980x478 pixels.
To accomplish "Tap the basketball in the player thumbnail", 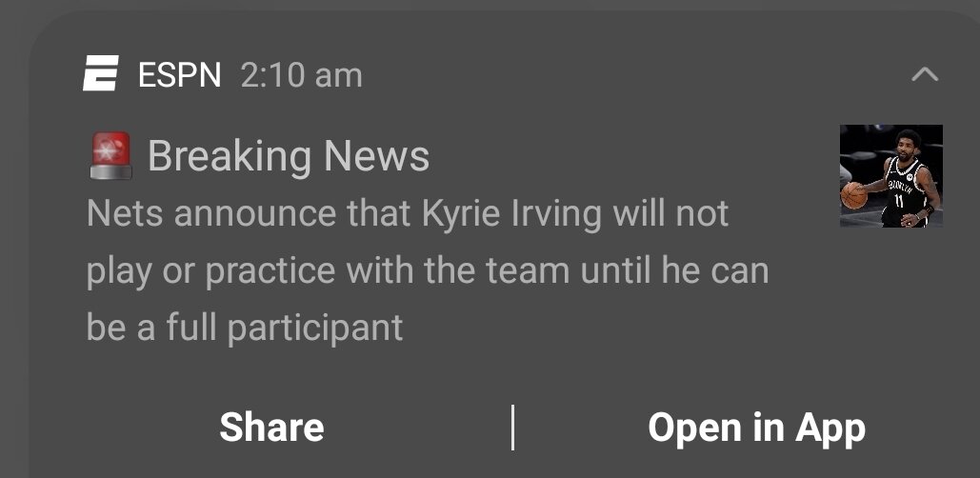I will point(854,195).
